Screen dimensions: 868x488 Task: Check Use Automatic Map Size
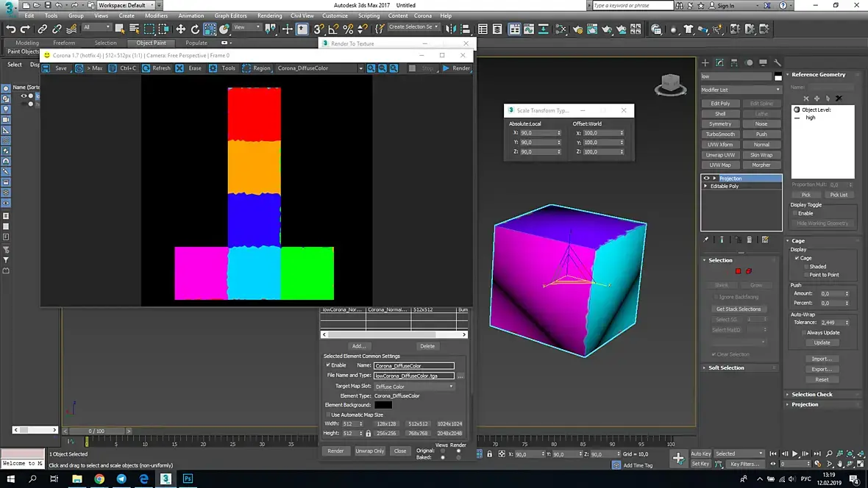point(328,415)
